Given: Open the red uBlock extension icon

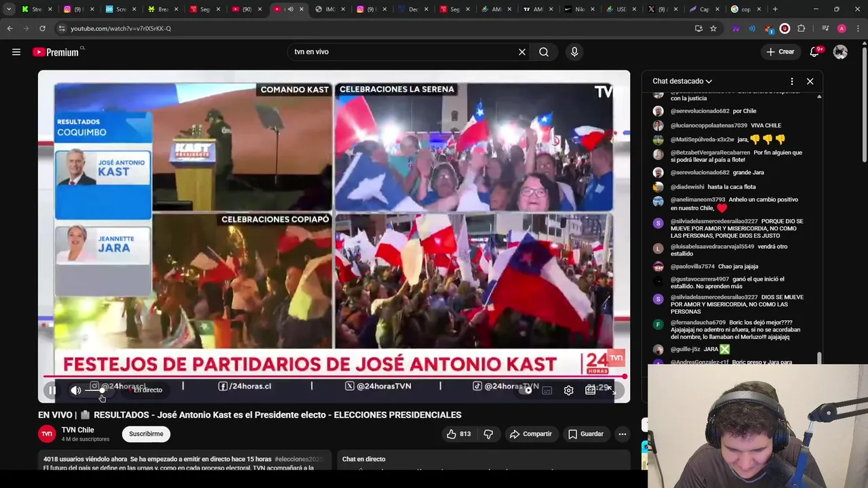Looking at the screenshot, I should point(785,28).
